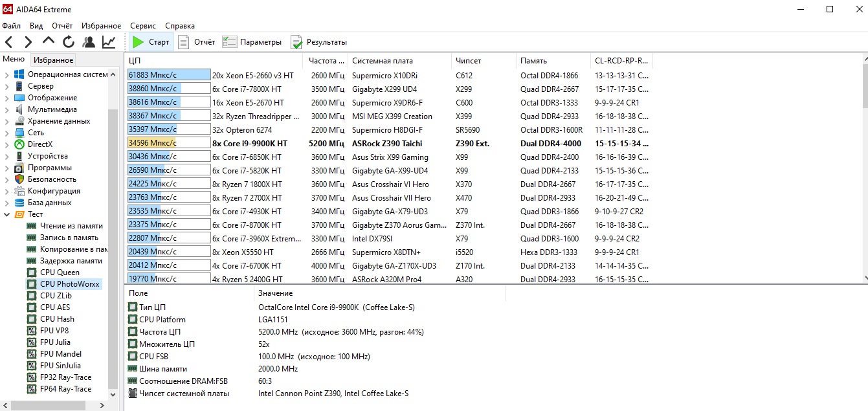Select the Значение column header

(380, 293)
